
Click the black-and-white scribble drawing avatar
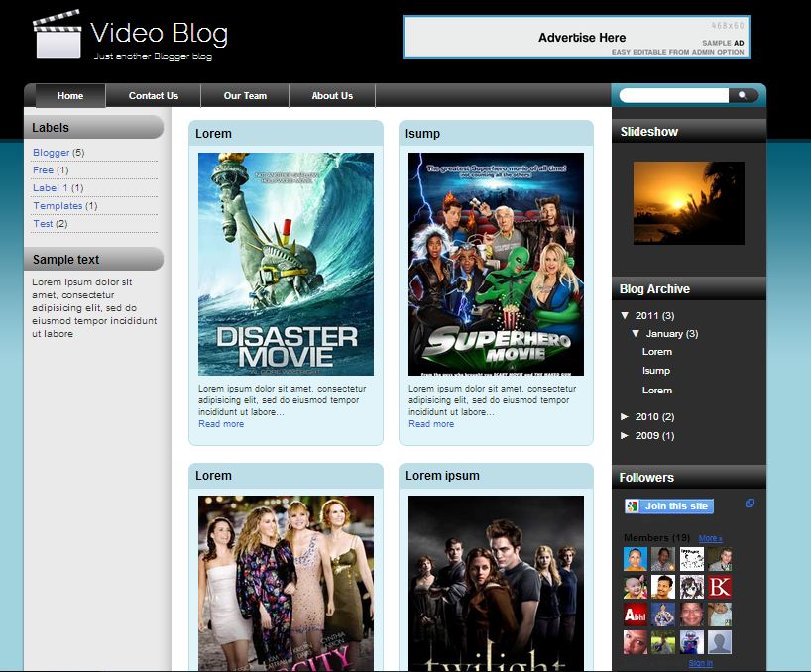tap(691, 559)
